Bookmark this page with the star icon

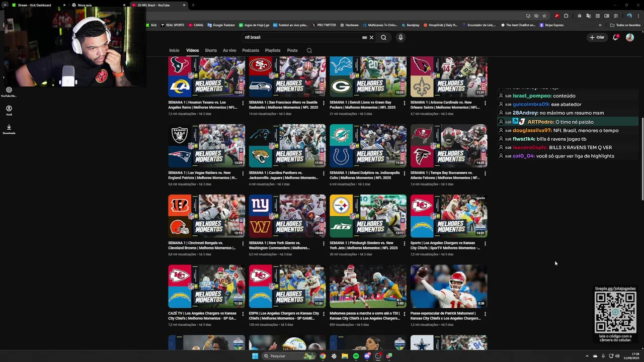[544, 16]
